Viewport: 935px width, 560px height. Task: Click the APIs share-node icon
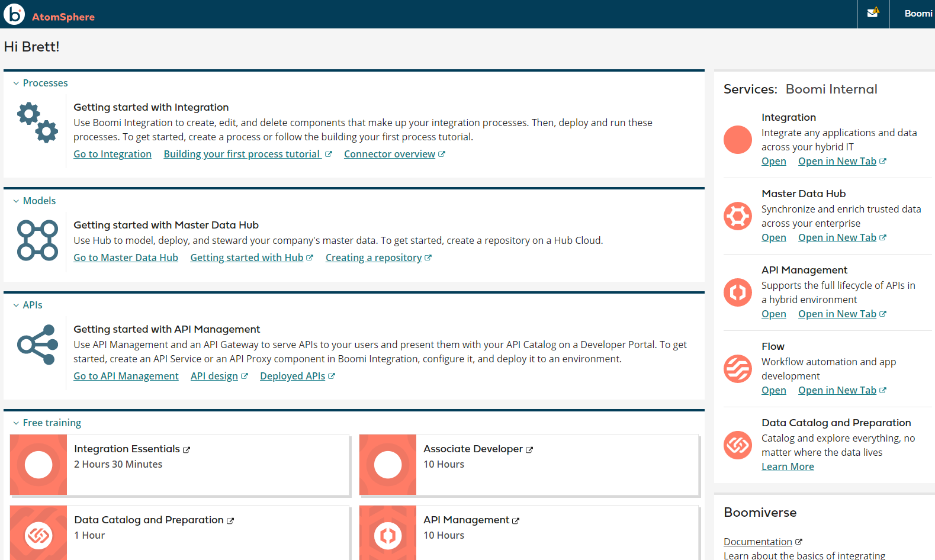(37, 345)
